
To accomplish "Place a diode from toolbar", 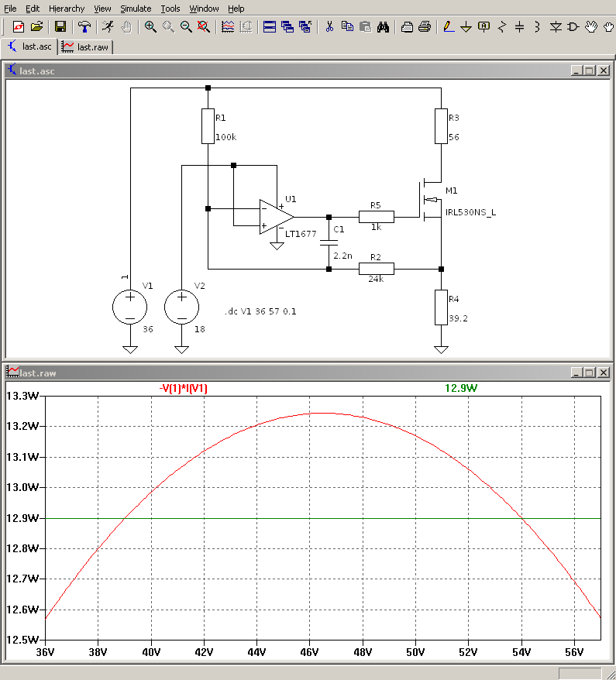I will click(x=556, y=27).
